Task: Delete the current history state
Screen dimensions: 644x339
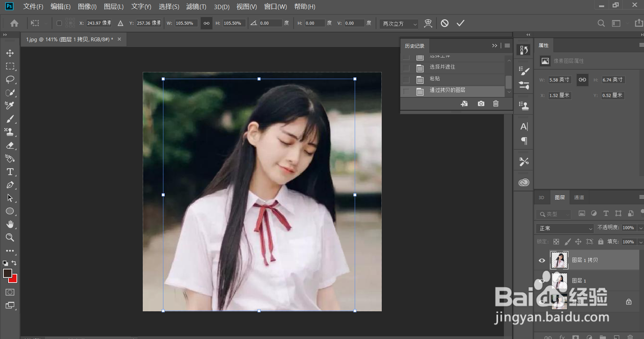Action: [x=495, y=103]
